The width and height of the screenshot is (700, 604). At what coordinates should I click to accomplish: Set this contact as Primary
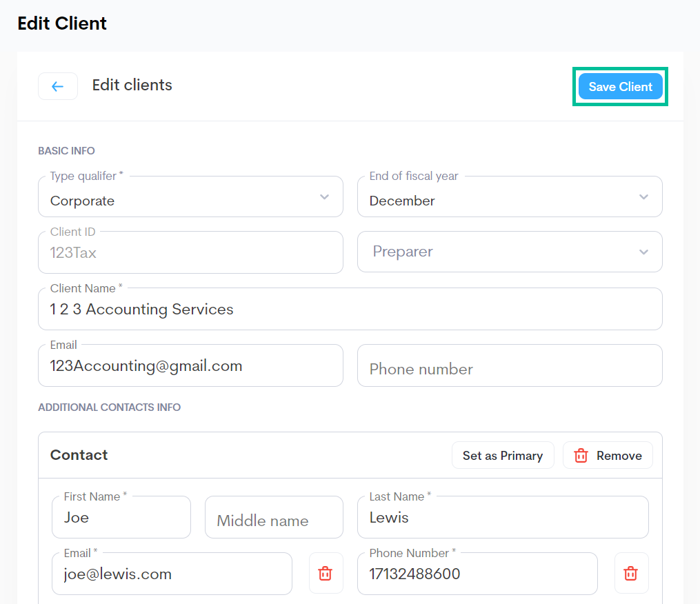(503, 456)
